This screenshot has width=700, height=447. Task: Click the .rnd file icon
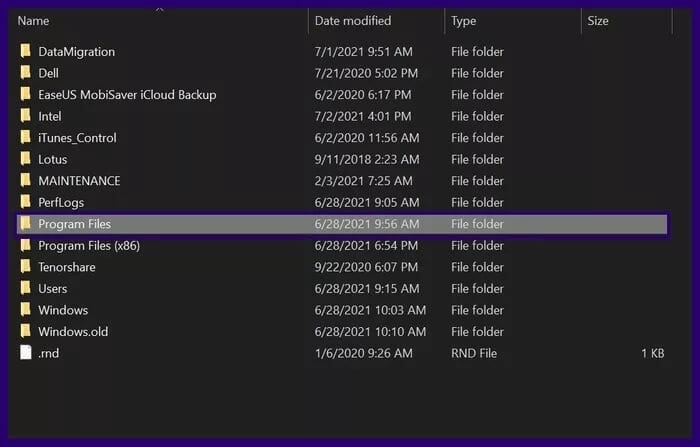point(26,352)
